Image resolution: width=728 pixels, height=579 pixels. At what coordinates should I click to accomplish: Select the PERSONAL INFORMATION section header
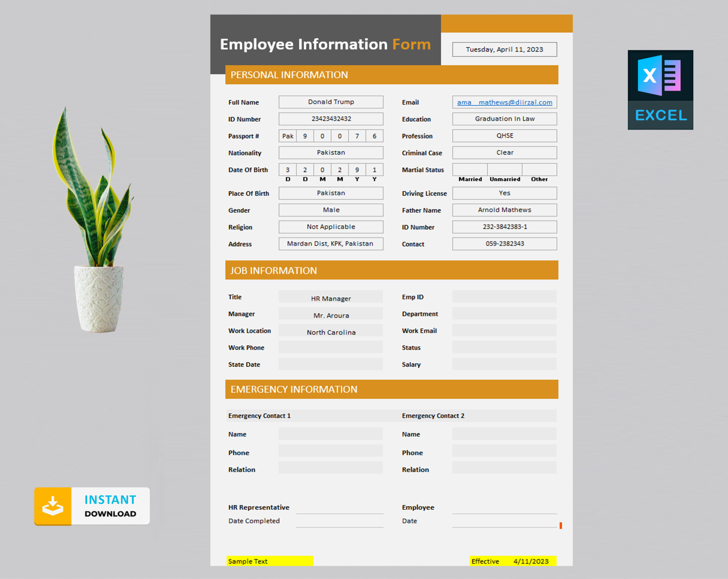[289, 75]
